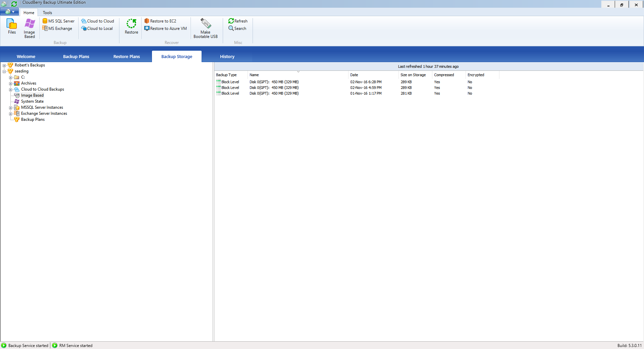Open Search in the Misc group
This screenshot has height=349, width=644.
pyautogui.click(x=237, y=29)
